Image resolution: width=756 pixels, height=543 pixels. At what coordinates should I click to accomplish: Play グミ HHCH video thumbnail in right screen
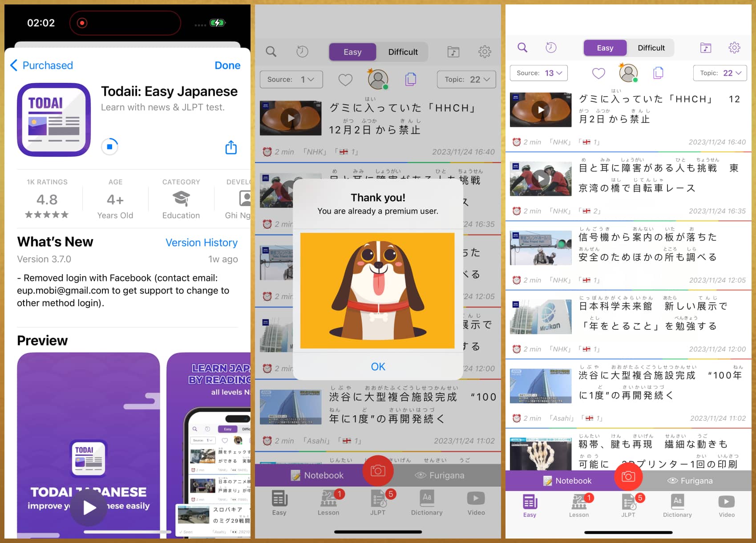point(541,109)
